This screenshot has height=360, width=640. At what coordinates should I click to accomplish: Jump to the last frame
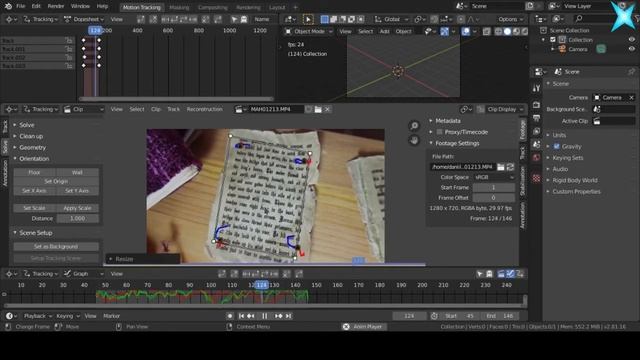point(289,316)
